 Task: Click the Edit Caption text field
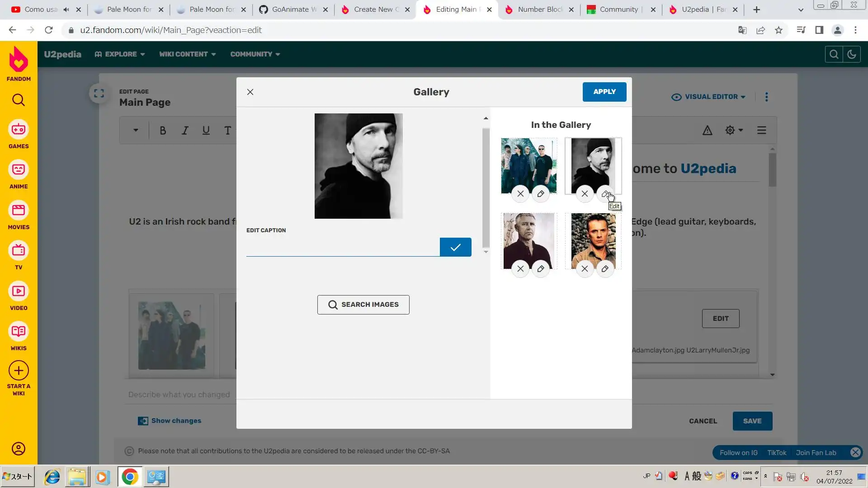tap(342, 247)
